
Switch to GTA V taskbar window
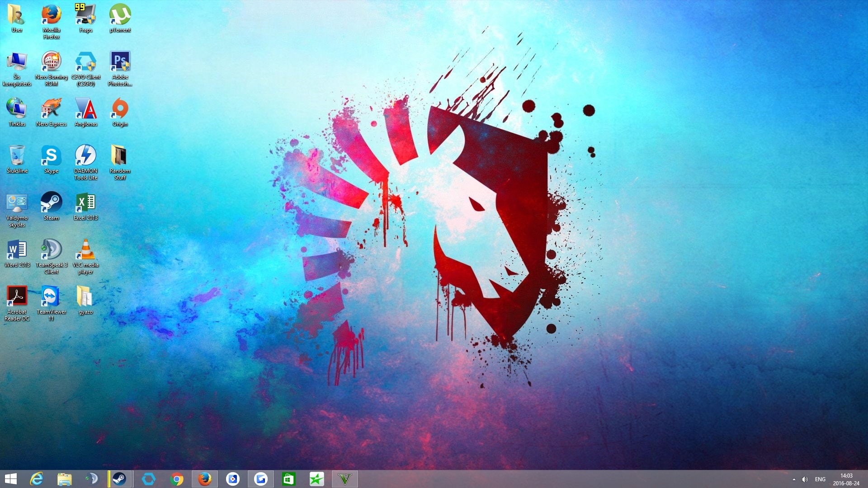tap(344, 479)
